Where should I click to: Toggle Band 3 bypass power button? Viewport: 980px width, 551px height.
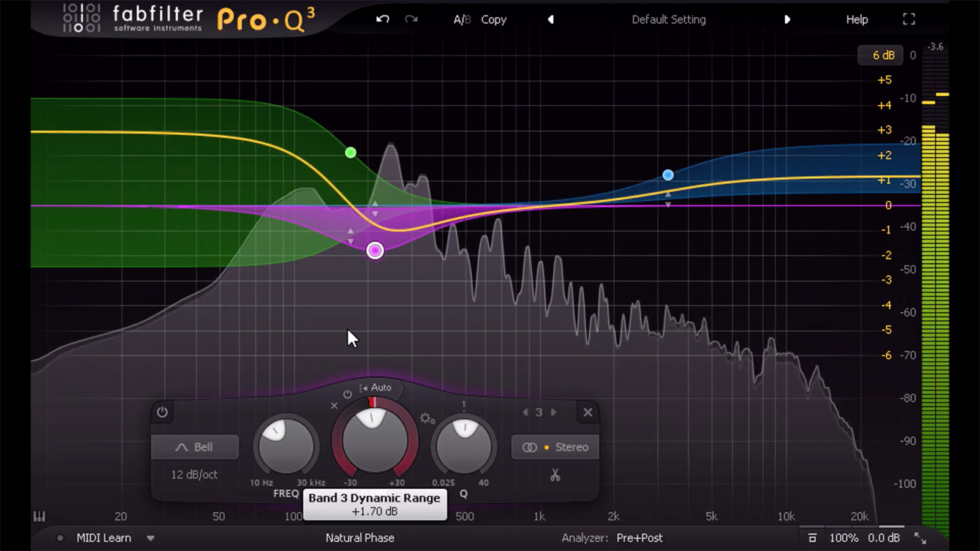pyautogui.click(x=161, y=413)
